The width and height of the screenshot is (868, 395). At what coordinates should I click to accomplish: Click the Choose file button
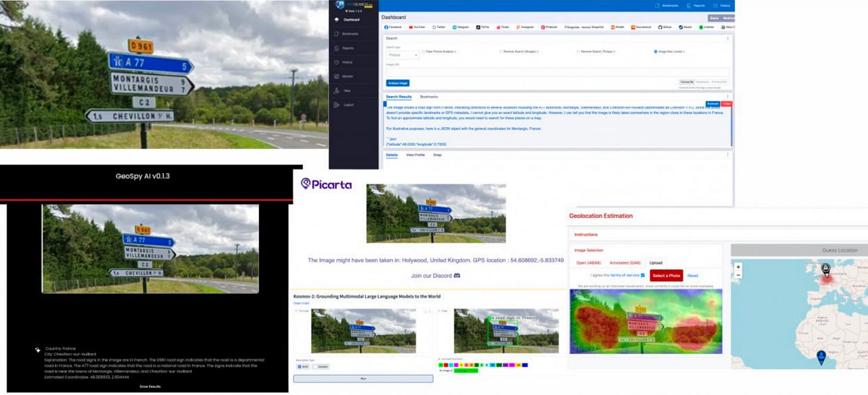pyautogui.click(x=687, y=82)
